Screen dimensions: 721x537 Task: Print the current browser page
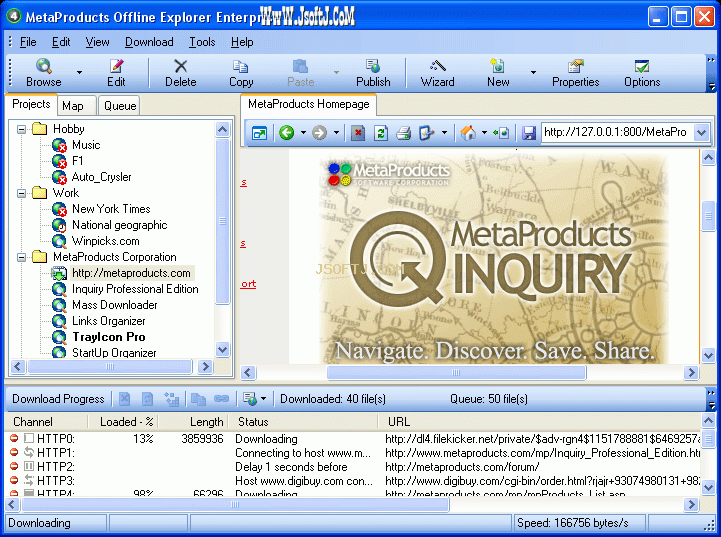(x=403, y=133)
